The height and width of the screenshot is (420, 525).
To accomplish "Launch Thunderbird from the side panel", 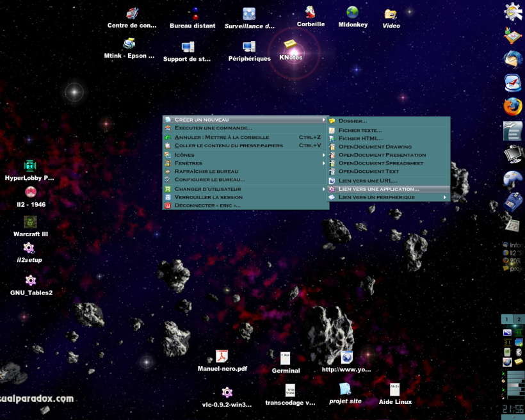I will pos(513,60).
